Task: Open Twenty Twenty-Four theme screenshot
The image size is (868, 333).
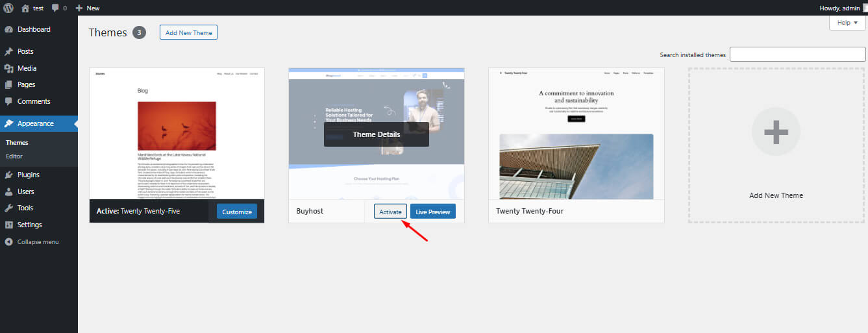Action: (x=577, y=134)
